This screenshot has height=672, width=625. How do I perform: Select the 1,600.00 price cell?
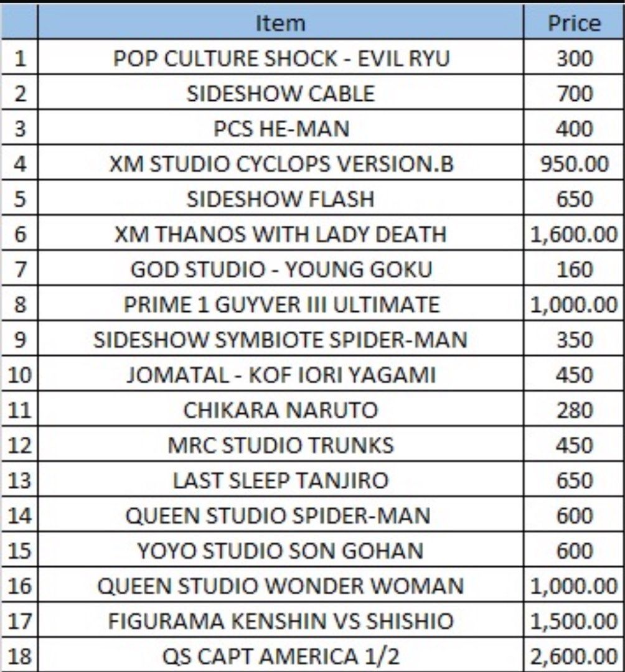point(573,233)
